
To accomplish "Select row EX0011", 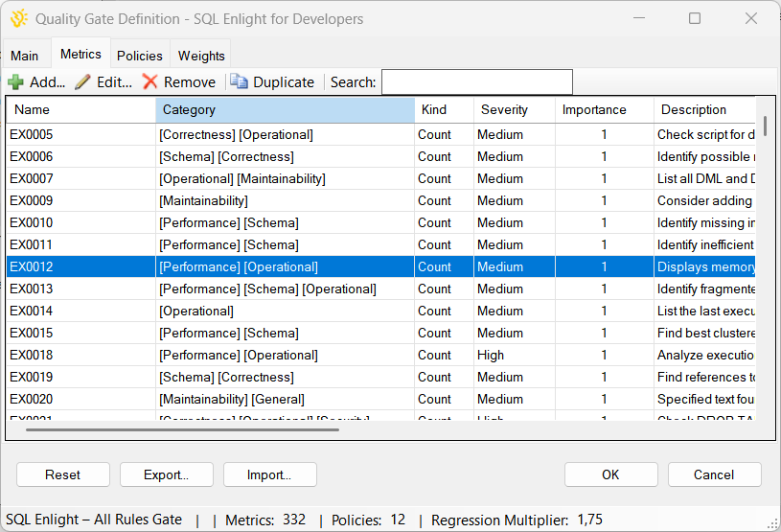I will click(381, 244).
